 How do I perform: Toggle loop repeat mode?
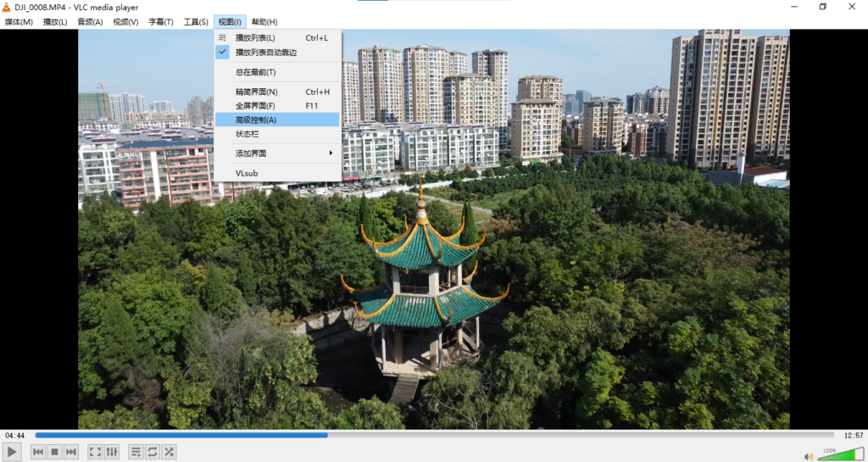[x=153, y=452]
